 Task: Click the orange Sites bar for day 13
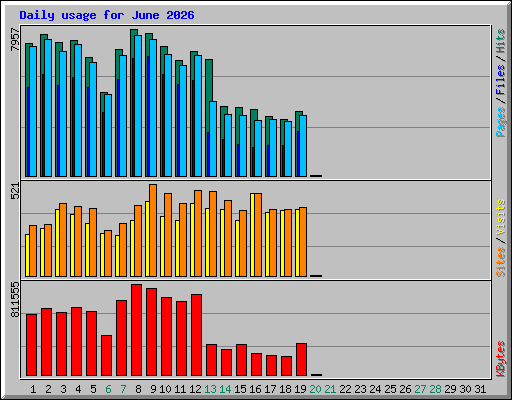coord(213,234)
